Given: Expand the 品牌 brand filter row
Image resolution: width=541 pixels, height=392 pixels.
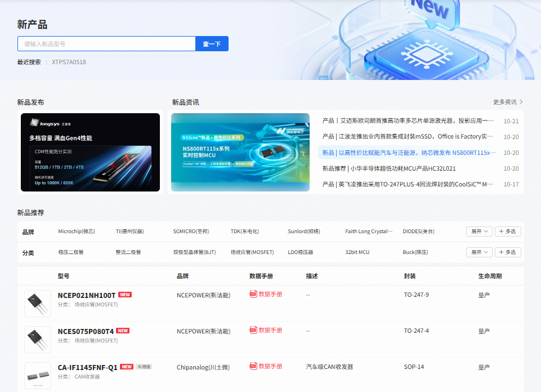Looking at the screenshot, I should 479,231.
